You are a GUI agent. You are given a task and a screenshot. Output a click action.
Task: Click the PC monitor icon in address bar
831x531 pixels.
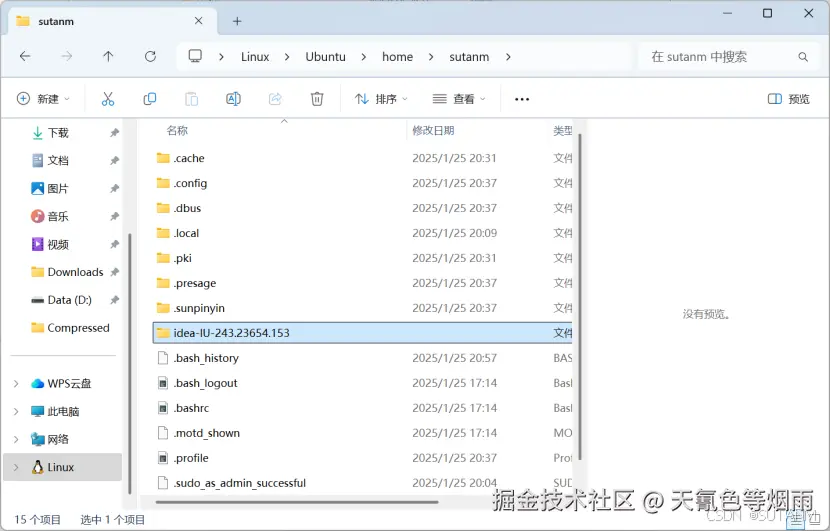[x=195, y=56]
